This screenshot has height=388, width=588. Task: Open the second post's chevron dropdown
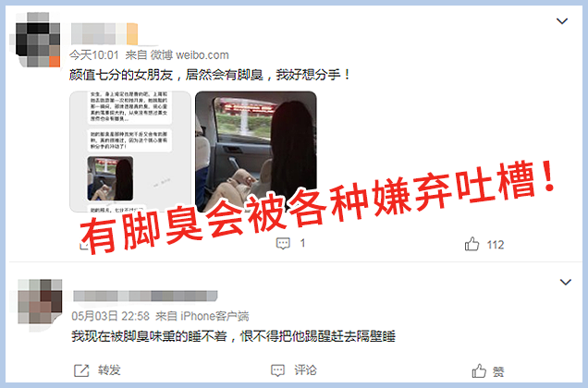pyautogui.click(x=566, y=282)
